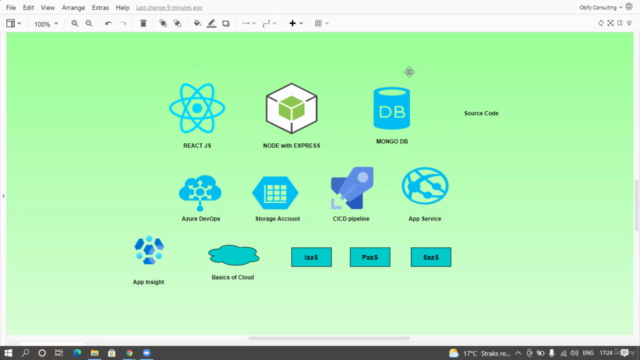Open the view panels dropdown in toolbar
Viewport: 640px width, 360px height.
pos(13,23)
